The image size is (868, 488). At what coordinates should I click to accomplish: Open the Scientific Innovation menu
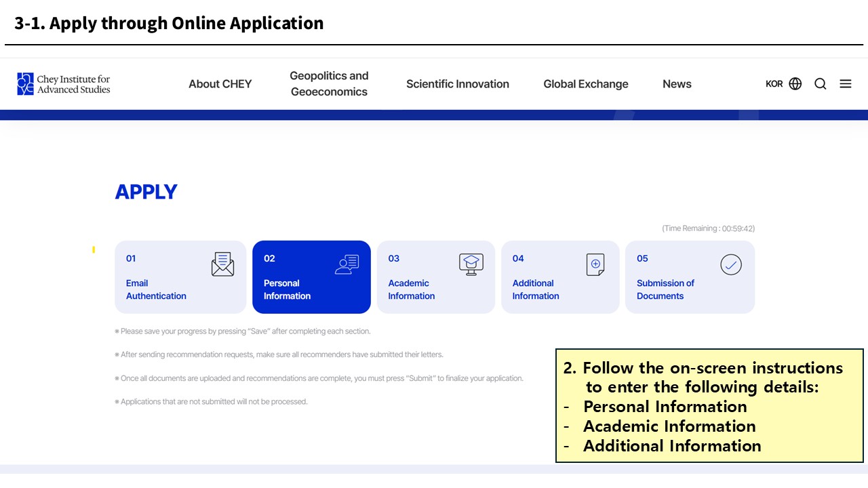[458, 84]
